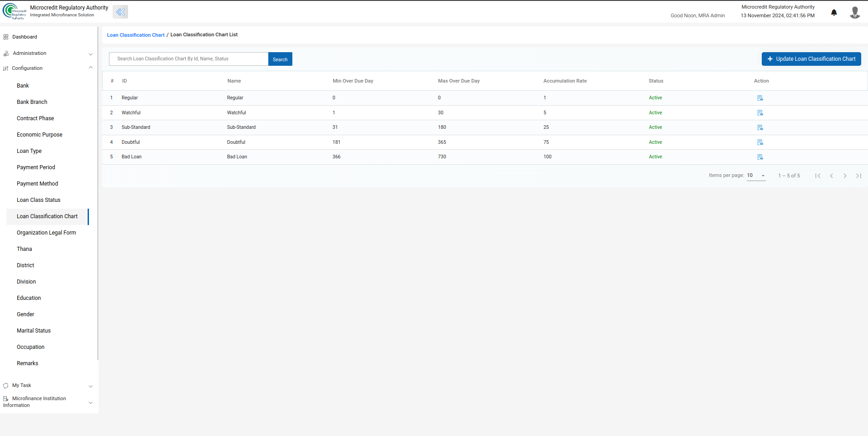Click edit action icon for Bad Loan row

[x=760, y=157]
